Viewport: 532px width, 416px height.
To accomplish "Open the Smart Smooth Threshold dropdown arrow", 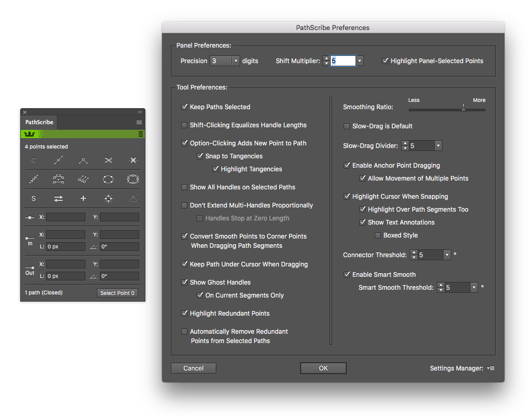I will [475, 287].
